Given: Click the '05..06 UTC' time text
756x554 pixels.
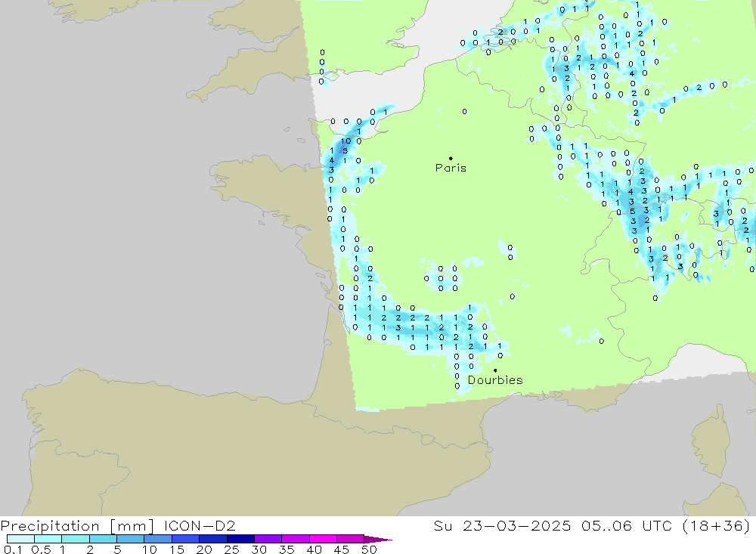Looking at the screenshot, I should [626, 525].
